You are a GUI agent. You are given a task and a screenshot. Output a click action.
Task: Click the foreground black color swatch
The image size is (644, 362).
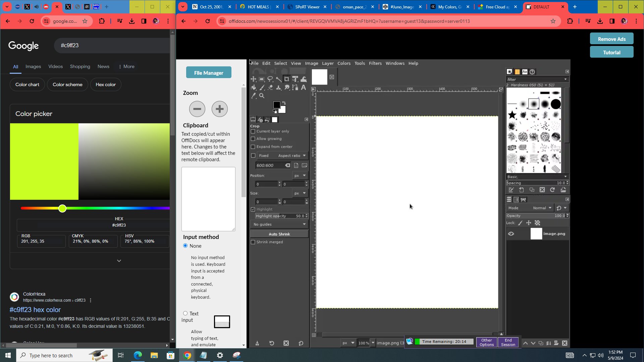(276, 105)
